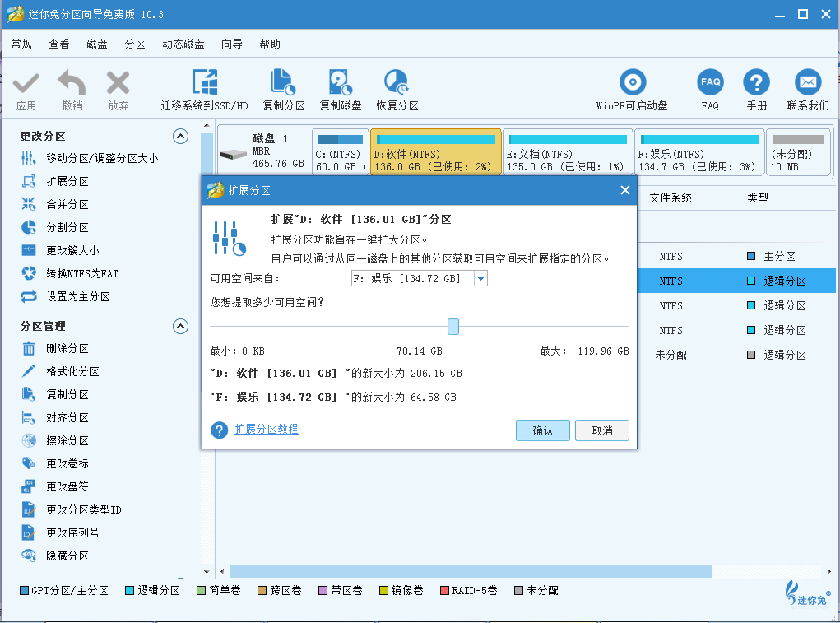
Task: Choose 删除分区 in sidebar
Action: click(54, 348)
